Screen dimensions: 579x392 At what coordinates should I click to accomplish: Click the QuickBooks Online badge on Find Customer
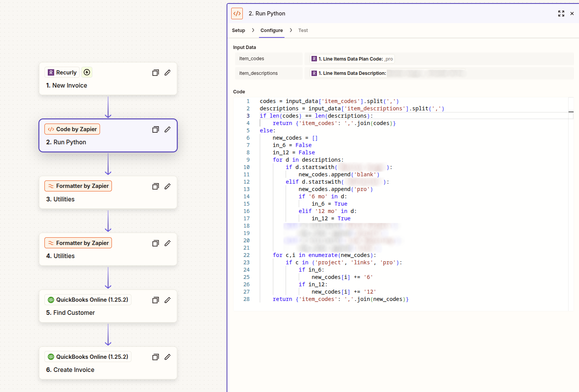[x=88, y=300]
